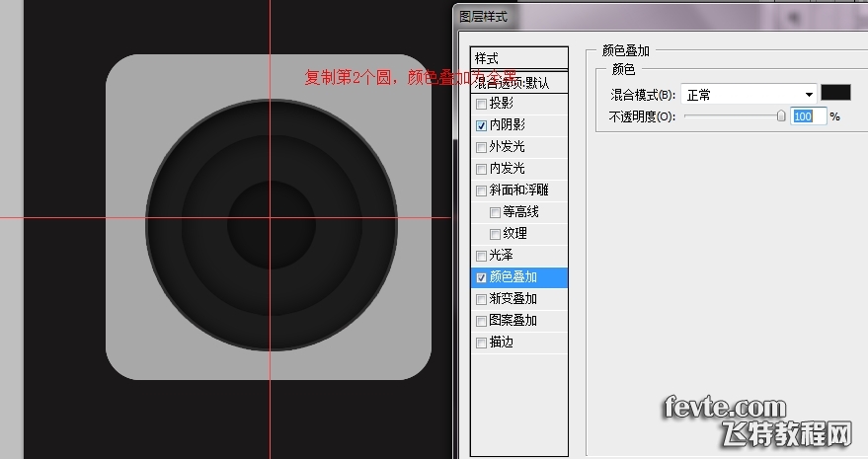
Task: Click the innermost dark circle on canvas
Action: point(269,219)
